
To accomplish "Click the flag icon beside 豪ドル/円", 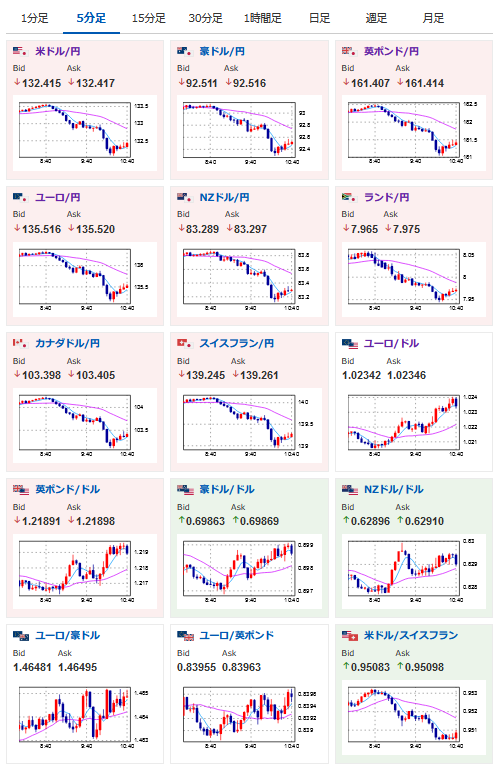I will pyautogui.click(x=184, y=51).
